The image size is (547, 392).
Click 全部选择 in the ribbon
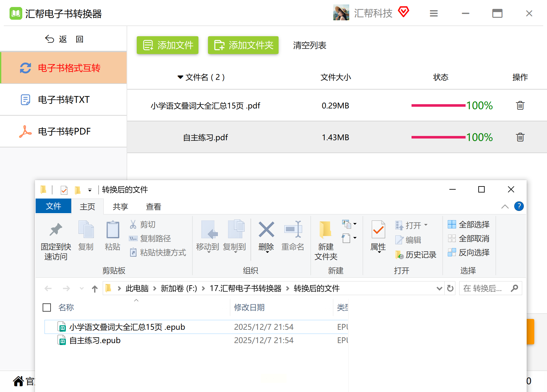coord(468,225)
